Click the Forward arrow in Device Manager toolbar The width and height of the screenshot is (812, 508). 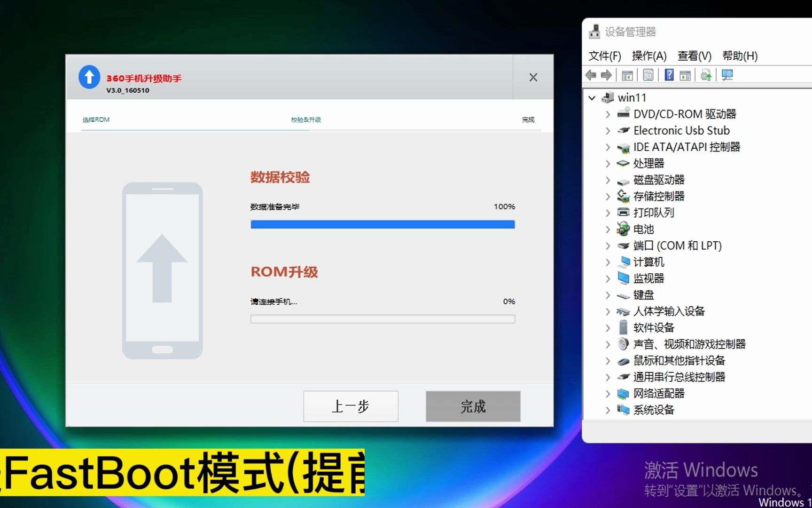point(607,75)
